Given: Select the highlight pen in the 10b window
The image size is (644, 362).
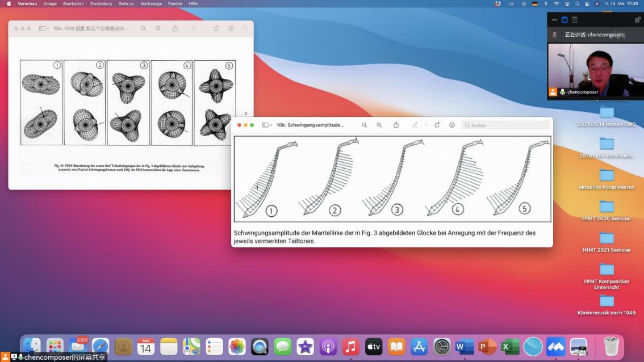Looking at the screenshot, I should tap(415, 125).
